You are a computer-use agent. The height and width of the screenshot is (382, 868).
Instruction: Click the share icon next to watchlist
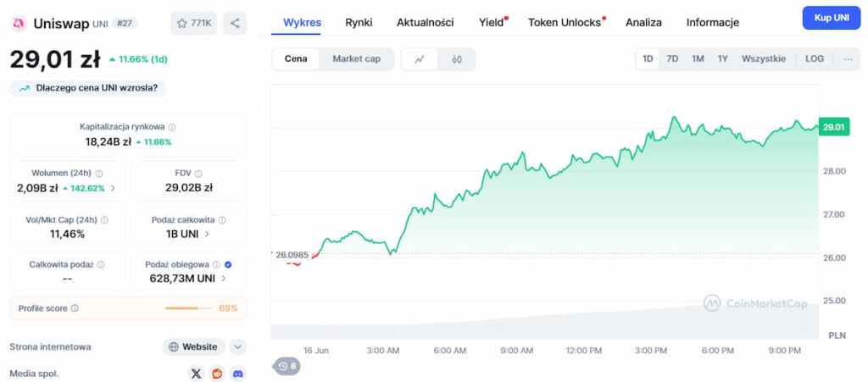tap(235, 23)
